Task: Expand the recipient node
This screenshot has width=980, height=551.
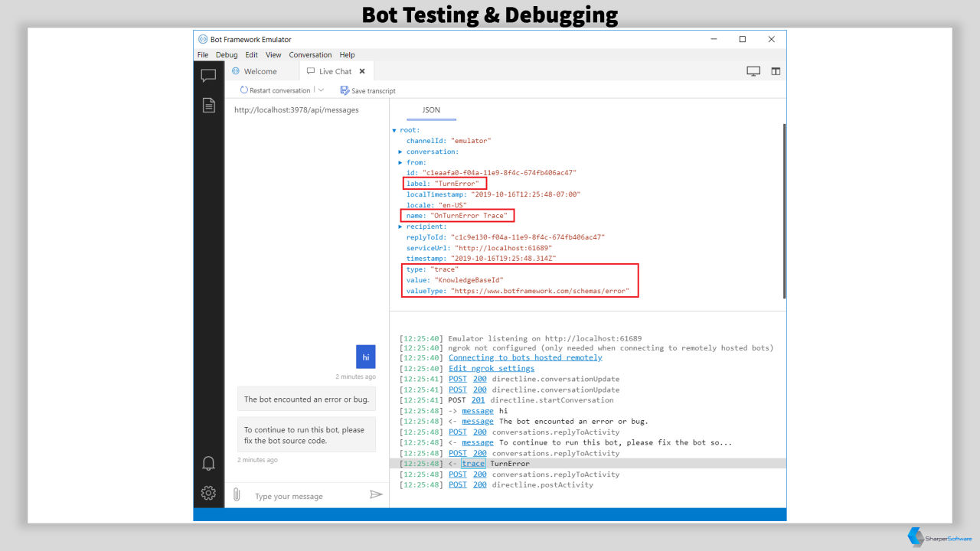Action: click(x=400, y=227)
